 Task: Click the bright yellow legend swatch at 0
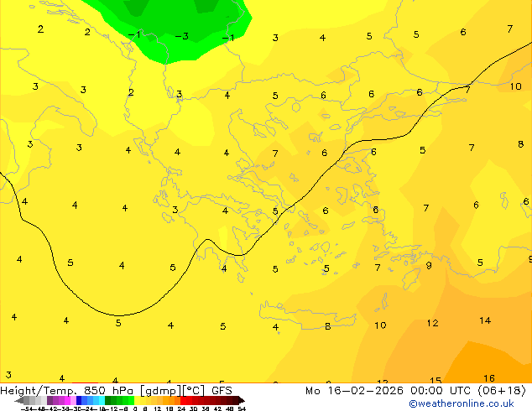[137, 400]
